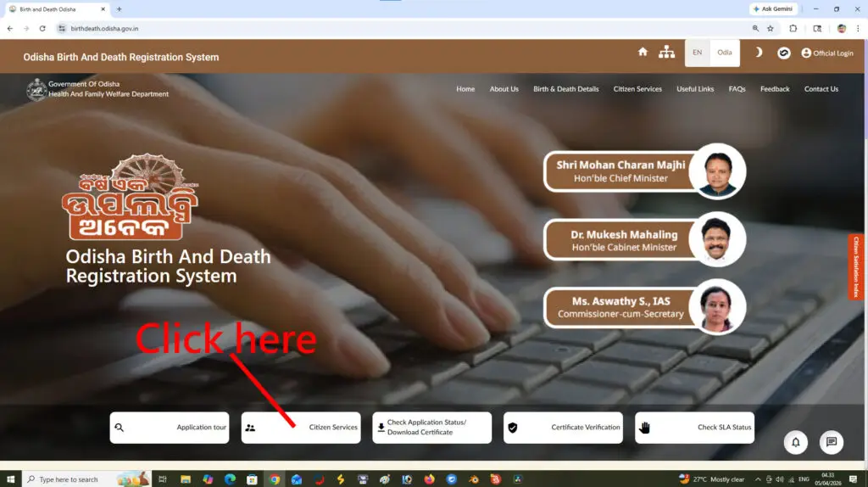Go to FAQs page
The height and width of the screenshot is (487, 868).
[x=737, y=89]
